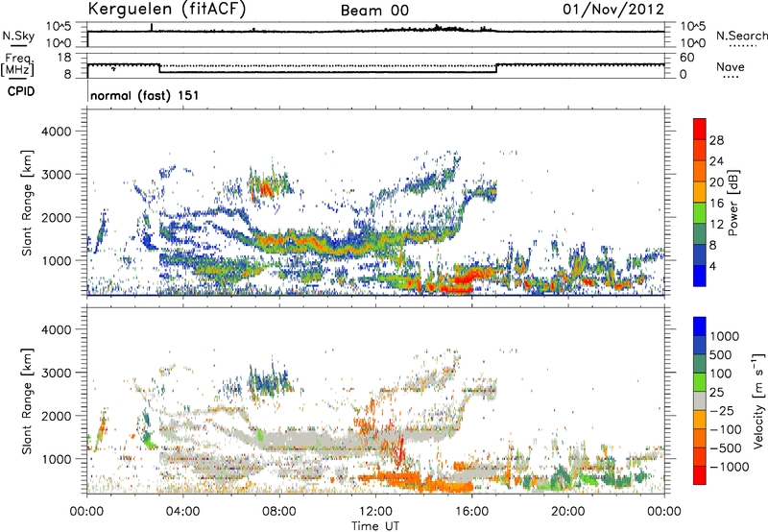Click the '28' tick on power colorbar
The height and width of the screenshot is (532, 768).
tap(716, 140)
